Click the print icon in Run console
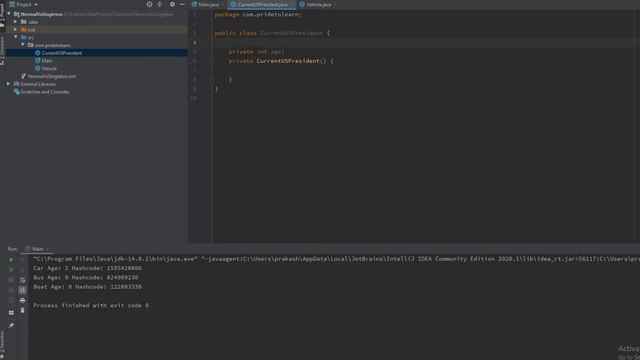Screen dimensions: 640x360 pyautogui.click(x=22, y=300)
